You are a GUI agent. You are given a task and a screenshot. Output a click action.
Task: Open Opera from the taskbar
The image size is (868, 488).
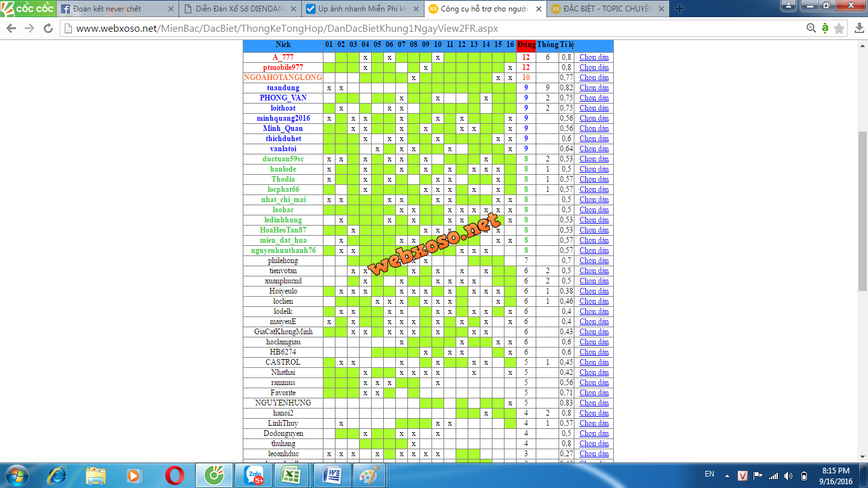(175, 475)
